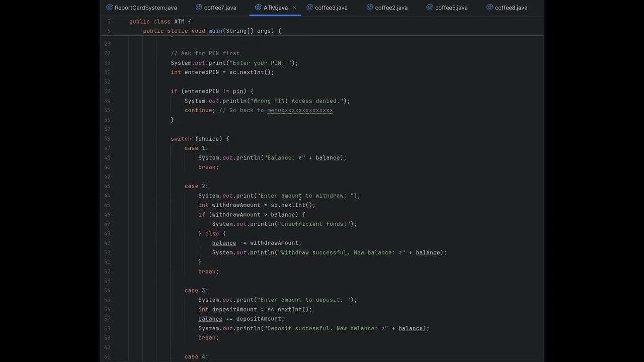Click 'balance -= withdrawAmount;' statement

tap(257, 243)
